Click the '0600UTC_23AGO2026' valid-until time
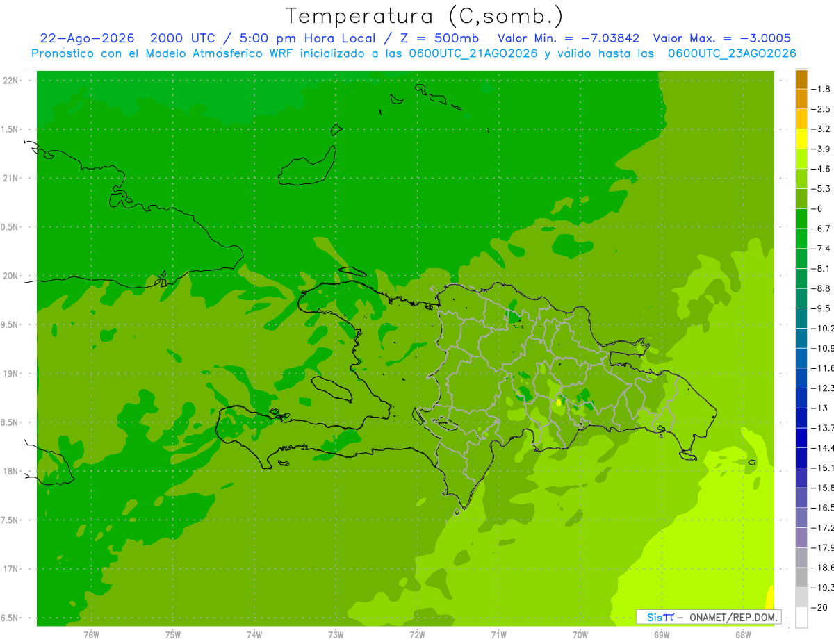The height and width of the screenshot is (644, 834). (x=732, y=53)
